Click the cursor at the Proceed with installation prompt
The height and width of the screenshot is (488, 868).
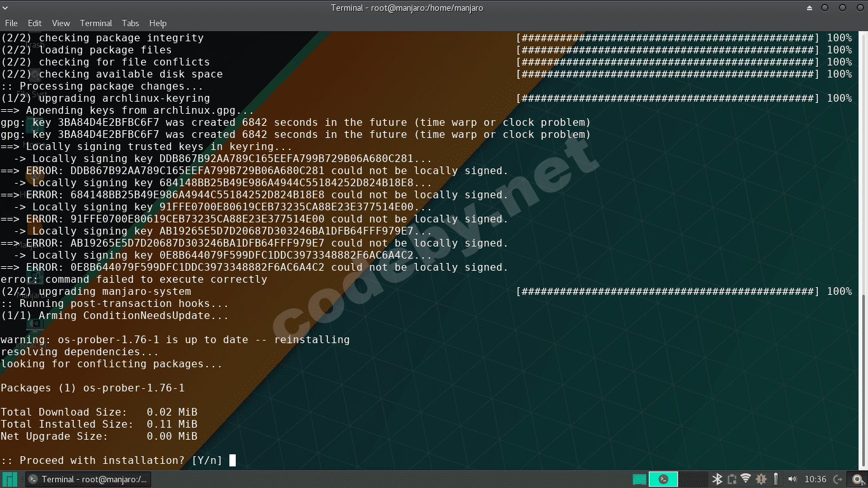click(233, 460)
